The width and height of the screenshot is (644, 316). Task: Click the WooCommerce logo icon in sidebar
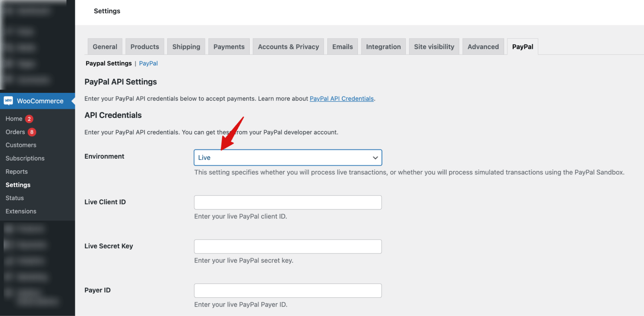pyautogui.click(x=8, y=101)
